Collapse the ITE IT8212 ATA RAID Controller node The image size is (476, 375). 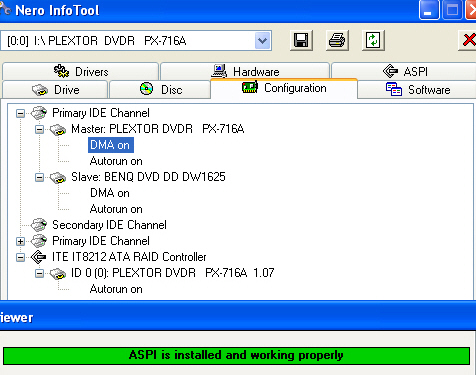point(20,257)
